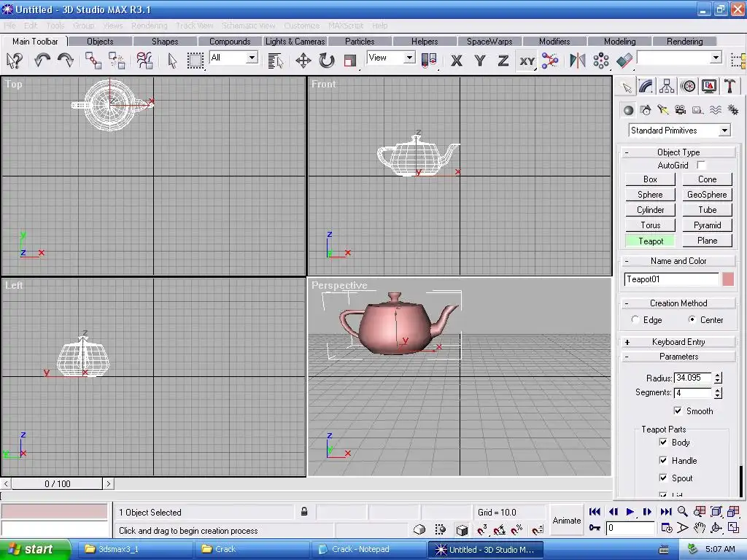Switch to the Compounds toolbar tab
The height and width of the screenshot is (560, 747).
coord(230,42)
